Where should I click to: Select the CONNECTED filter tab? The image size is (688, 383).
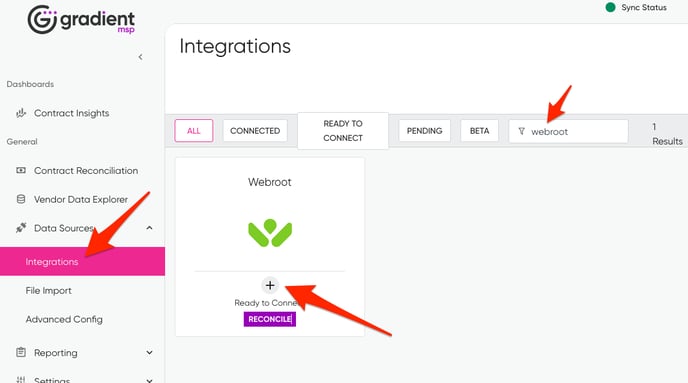[255, 131]
